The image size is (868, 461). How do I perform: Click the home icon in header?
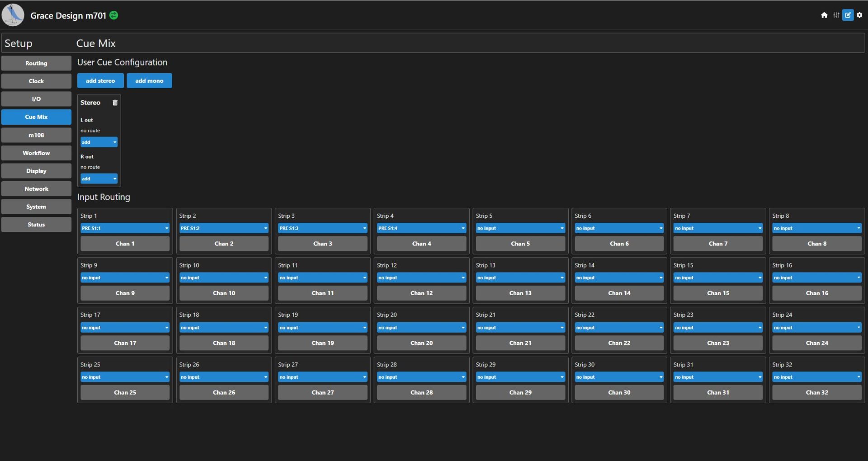click(x=824, y=15)
